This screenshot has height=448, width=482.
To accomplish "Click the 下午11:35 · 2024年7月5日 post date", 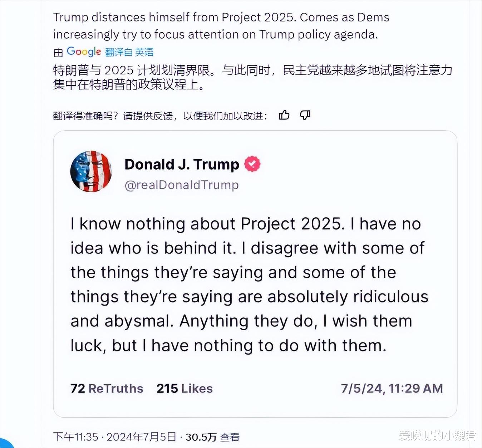I will 115,437.
